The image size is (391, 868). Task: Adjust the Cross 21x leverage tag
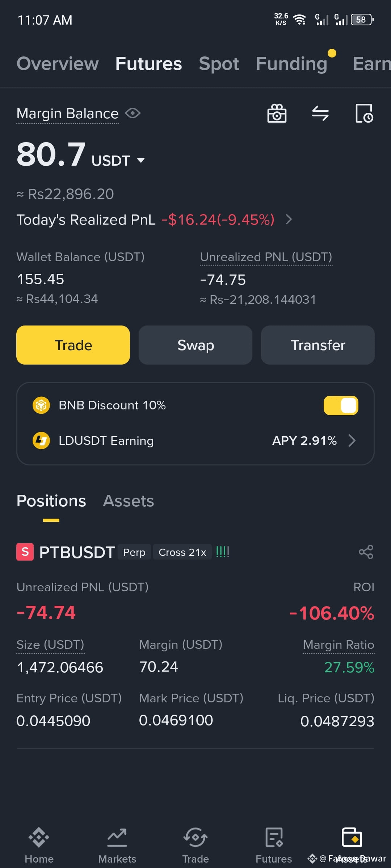tap(182, 552)
